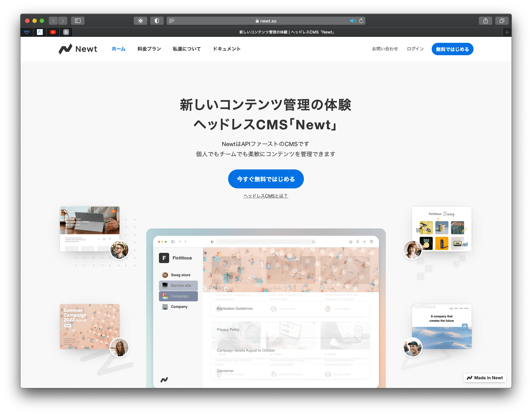This screenshot has width=532, height=415.
Task: Open the Disclaimer row
Action: coord(290,371)
